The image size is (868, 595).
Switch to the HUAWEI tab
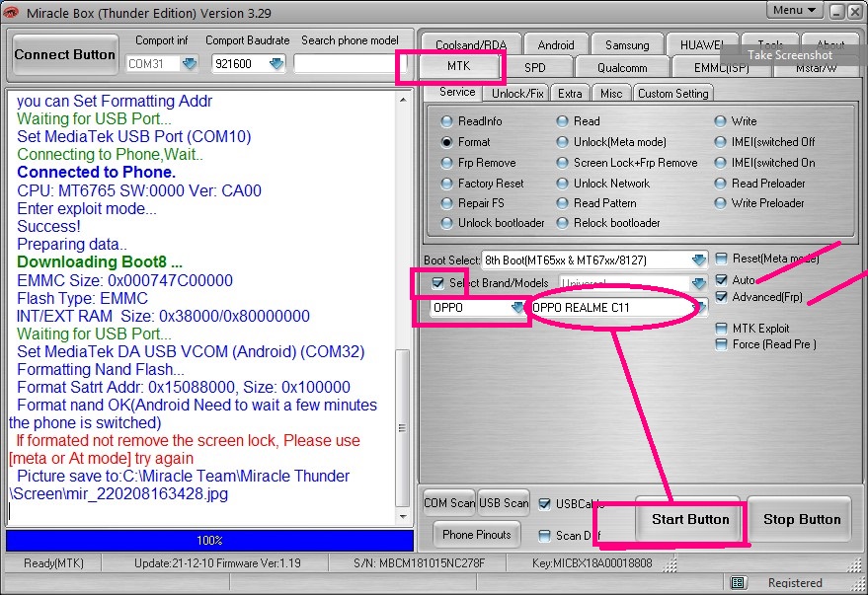point(701,44)
